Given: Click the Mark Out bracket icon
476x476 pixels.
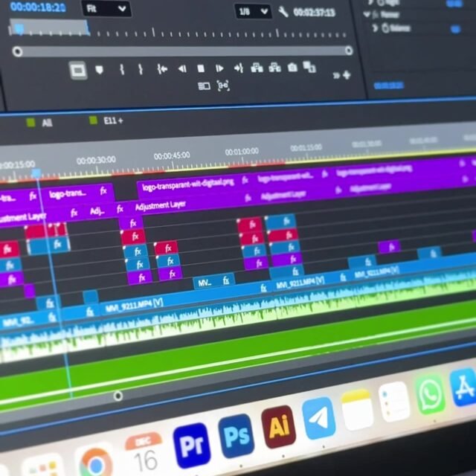Looking at the screenshot, I should 141,69.
